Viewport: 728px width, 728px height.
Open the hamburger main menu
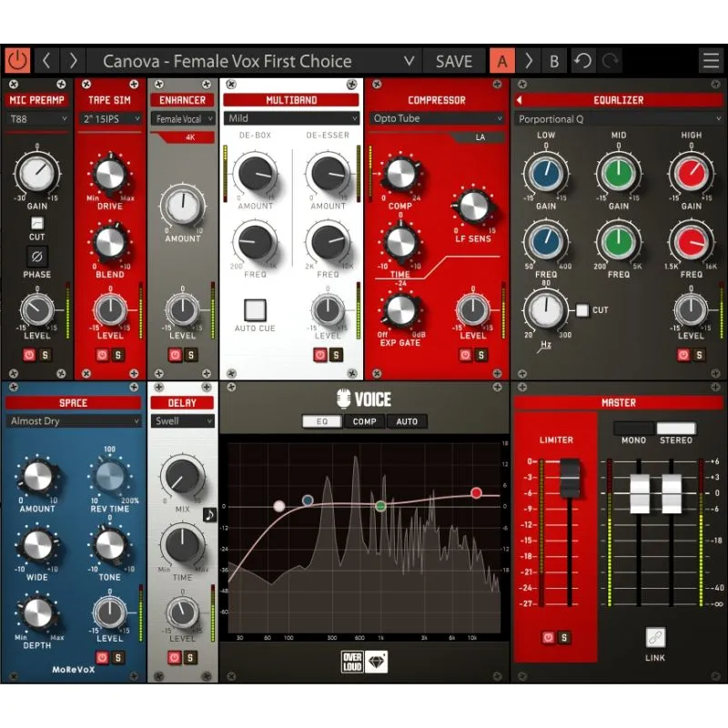point(711,61)
